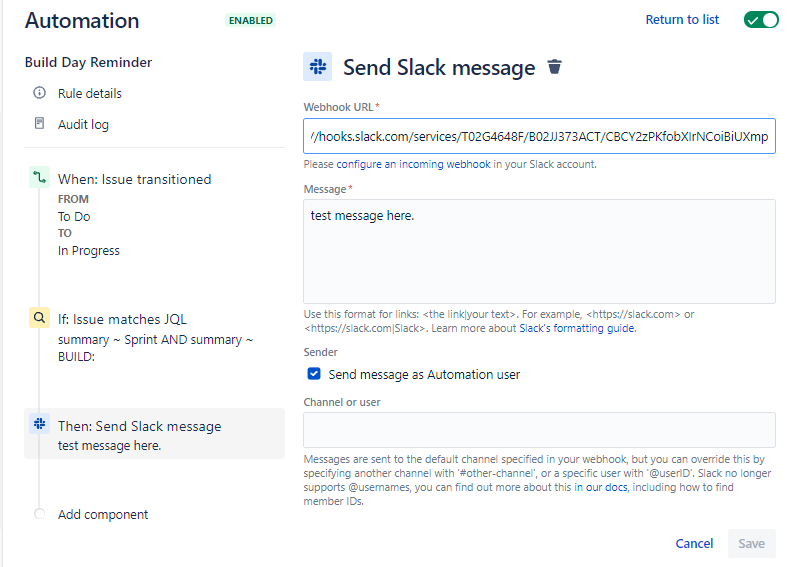Click the Add component circle marker
The width and height of the screenshot is (797, 567).
(39, 514)
